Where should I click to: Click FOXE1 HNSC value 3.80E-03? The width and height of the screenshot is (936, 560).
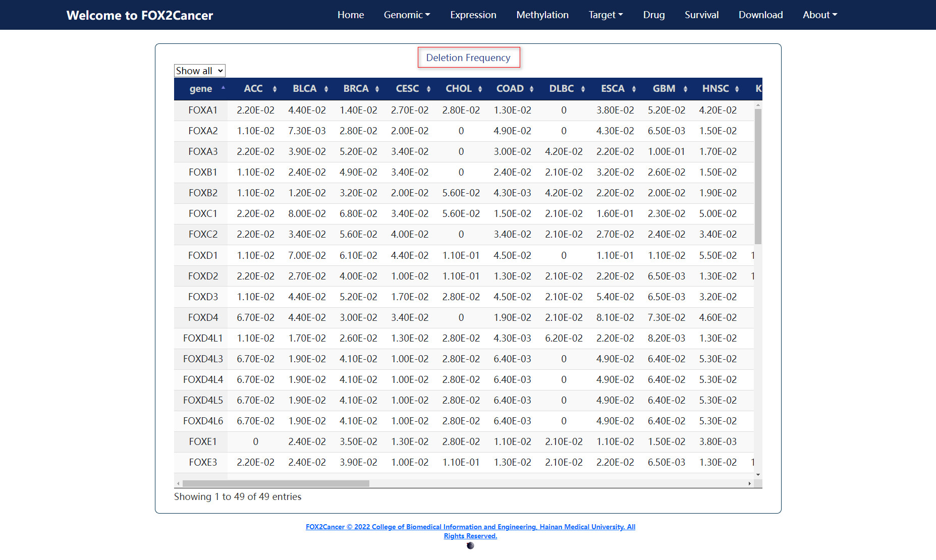718,441
